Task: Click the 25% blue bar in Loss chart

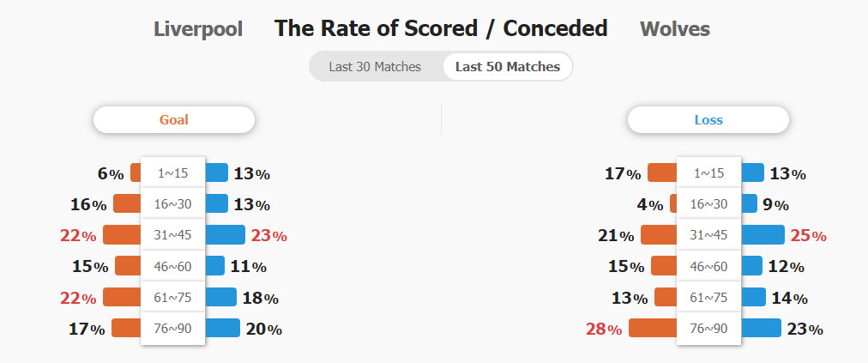Action: [x=763, y=234]
